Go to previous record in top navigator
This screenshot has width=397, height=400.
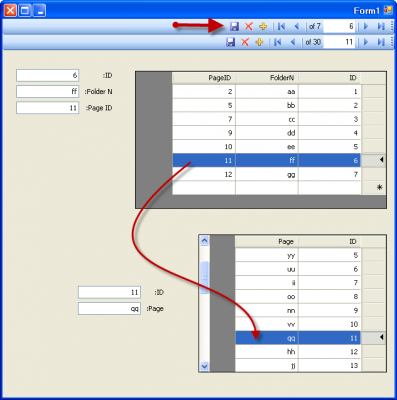(296, 26)
